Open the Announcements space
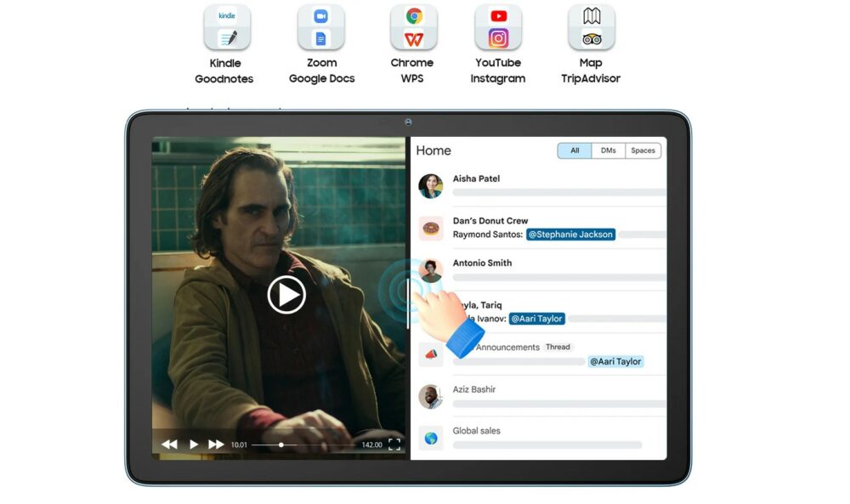 [x=542, y=354]
